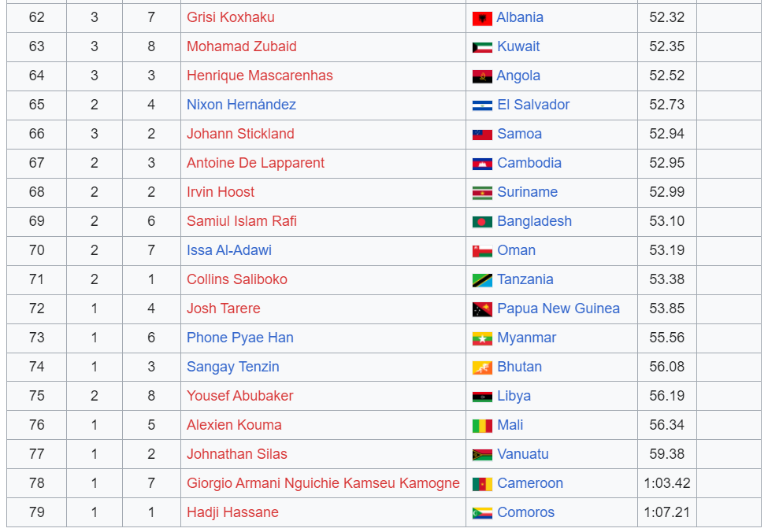Click the Bhutan flag icon
768x532 pixels.
pyautogui.click(x=482, y=368)
